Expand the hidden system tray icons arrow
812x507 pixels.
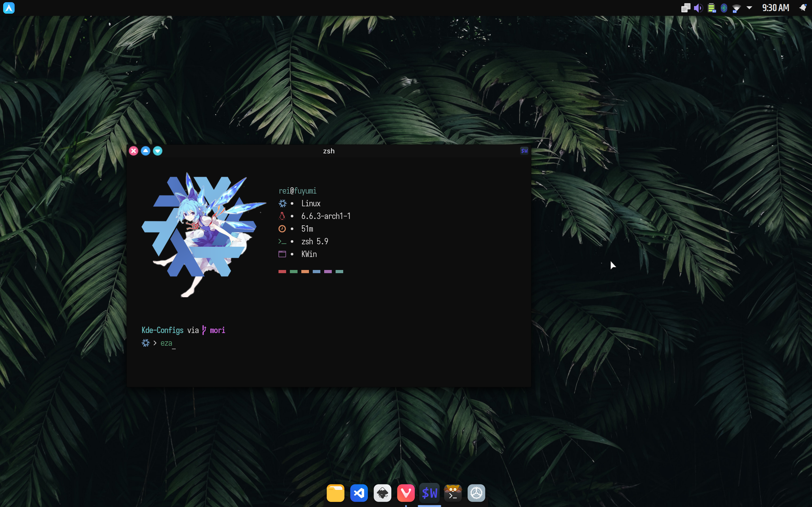749,8
